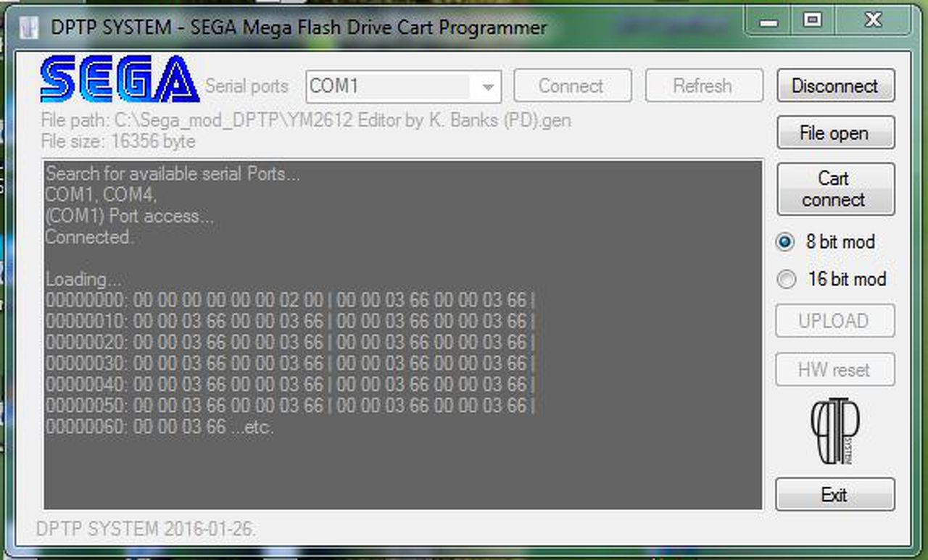
Task: Click the SEGA logo image
Action: (120, 79)
